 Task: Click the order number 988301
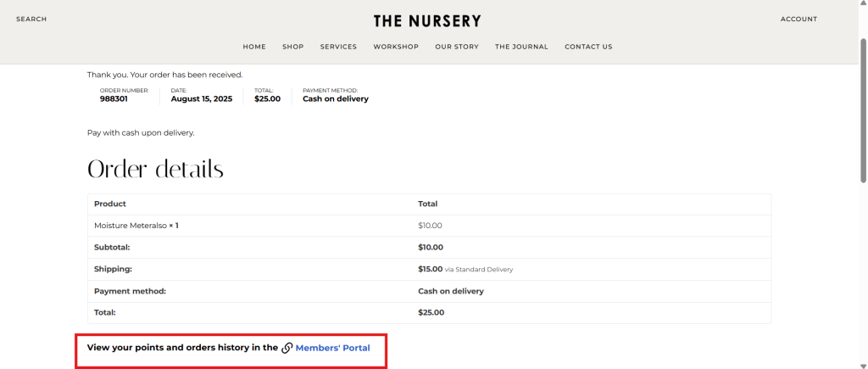(114, 99)
